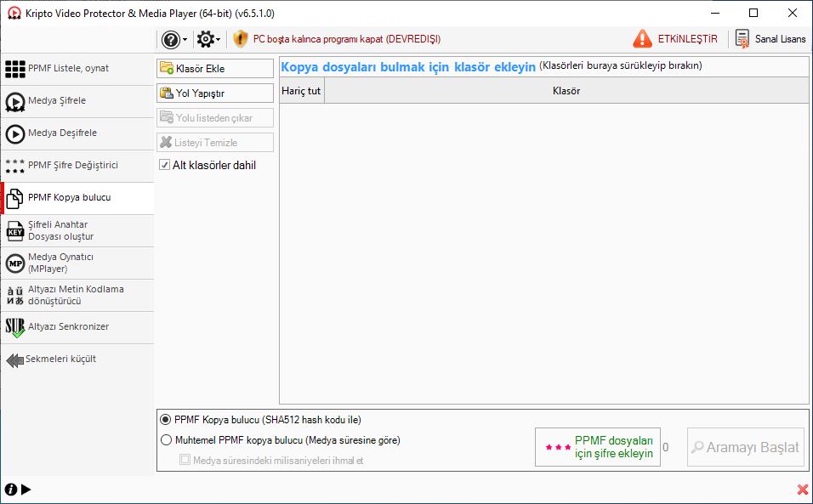Open the Medya Şifrele tab
The image size is (813, 504).
coord(77,101)
